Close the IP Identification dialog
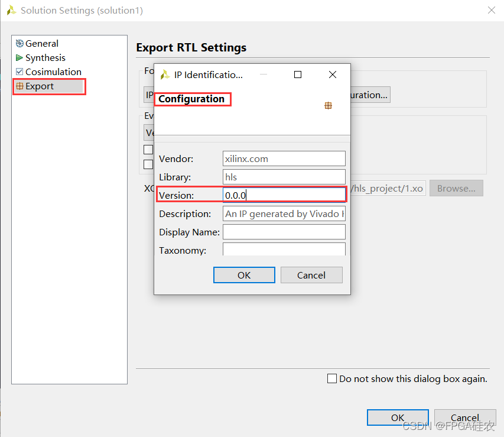Viewport: 504px width, 437px height. [333, 75]
